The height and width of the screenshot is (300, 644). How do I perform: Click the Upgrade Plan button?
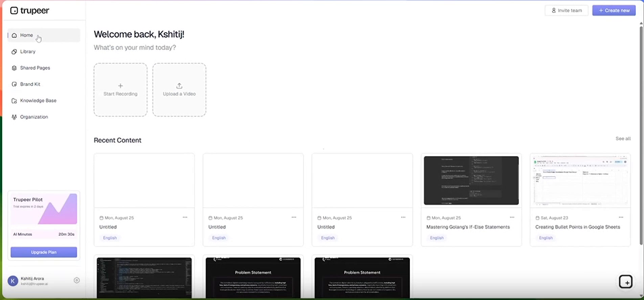(44, 252)
